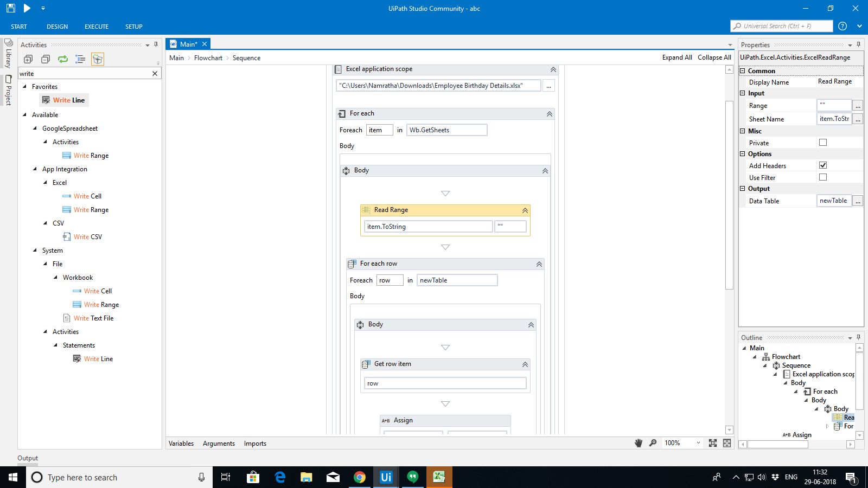Close the Main* document tab

coord(205,44)
